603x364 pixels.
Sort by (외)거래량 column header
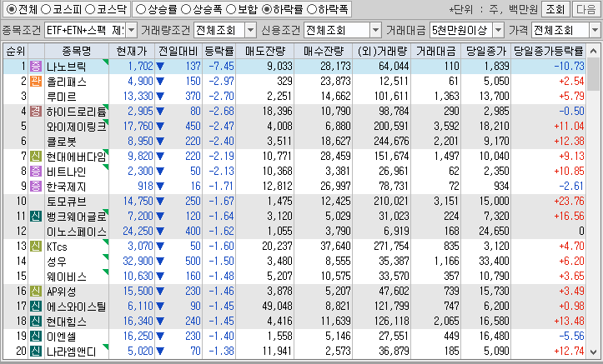381,51
